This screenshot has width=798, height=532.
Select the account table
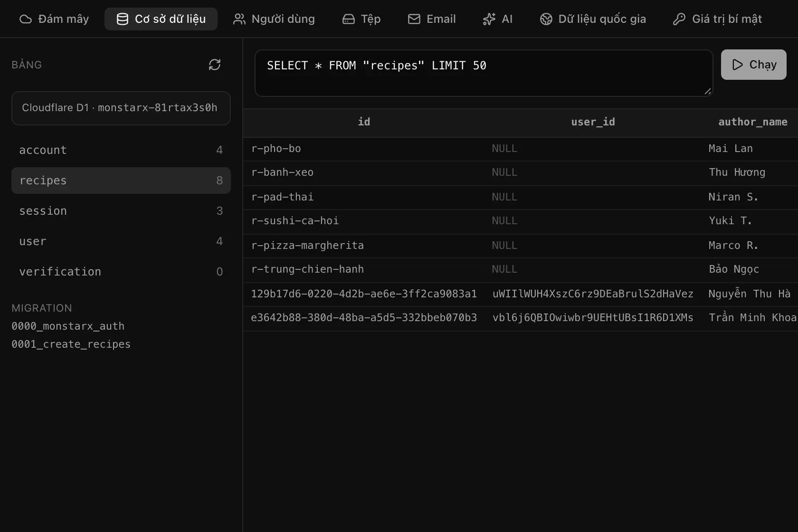tap(121, 150)
